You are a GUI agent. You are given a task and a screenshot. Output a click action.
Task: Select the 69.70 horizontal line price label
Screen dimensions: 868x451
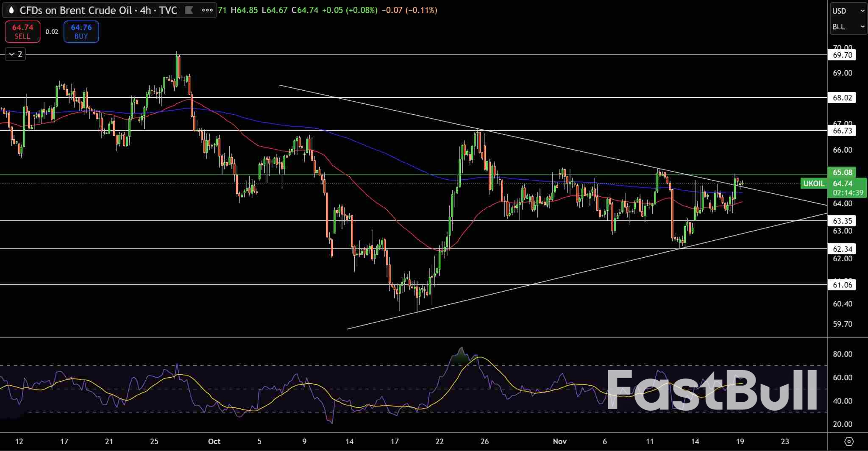pyautogui.click(x=842, y=55)
